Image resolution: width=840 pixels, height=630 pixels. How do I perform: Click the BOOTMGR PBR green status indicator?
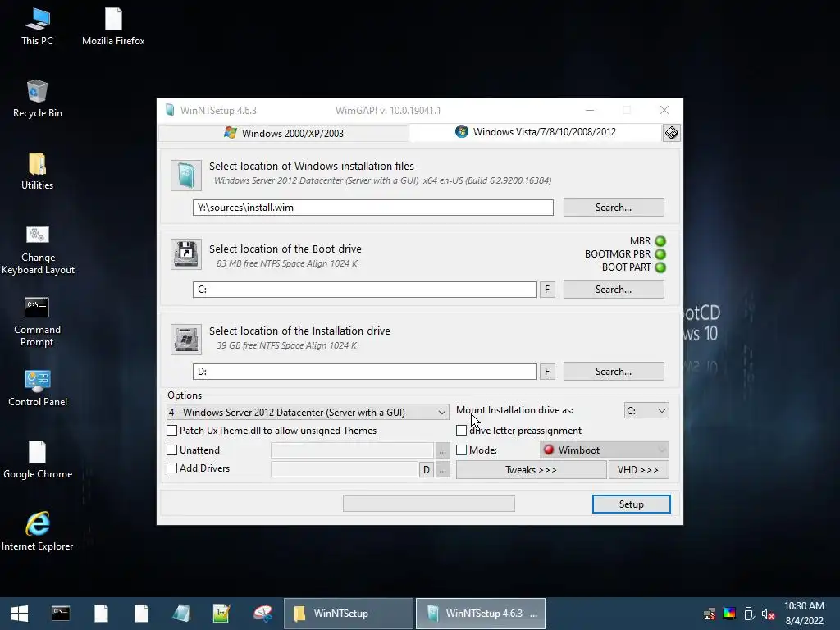pos(660,254)
